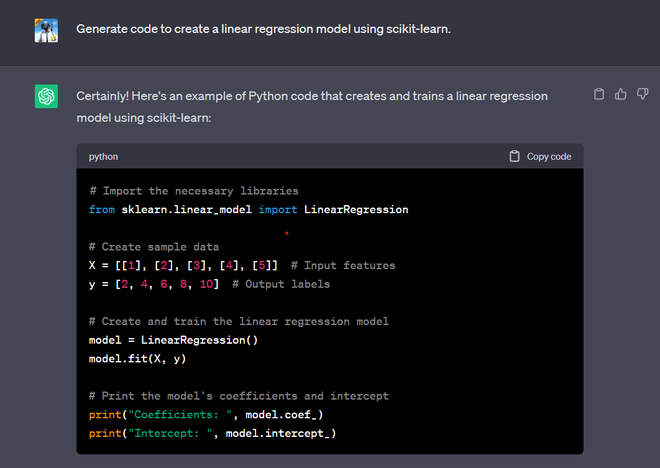
Task: Click the 'model = LinearRegression()' line
Action: [x=173, y=340]
